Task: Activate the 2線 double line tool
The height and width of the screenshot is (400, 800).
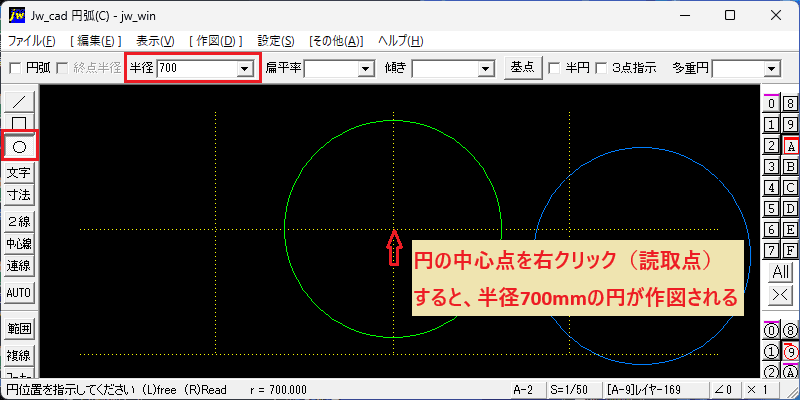Action: pyautogui.click(x=19, y=221)
